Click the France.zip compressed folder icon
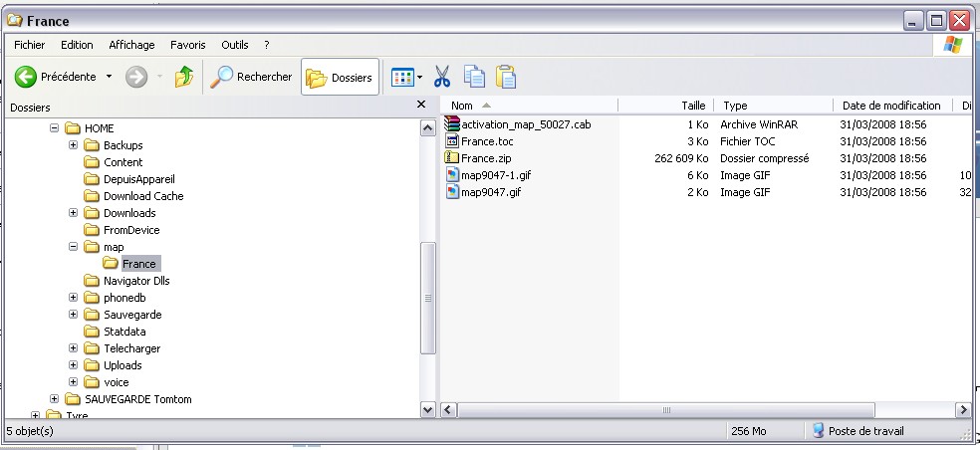This screenshot has width=980, height=450. 452,158
